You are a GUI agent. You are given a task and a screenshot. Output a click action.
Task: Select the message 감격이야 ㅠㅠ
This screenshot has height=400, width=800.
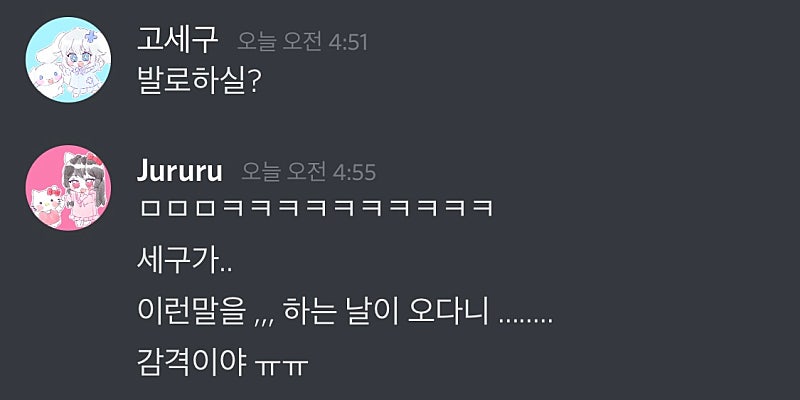[x=222, y=363]
